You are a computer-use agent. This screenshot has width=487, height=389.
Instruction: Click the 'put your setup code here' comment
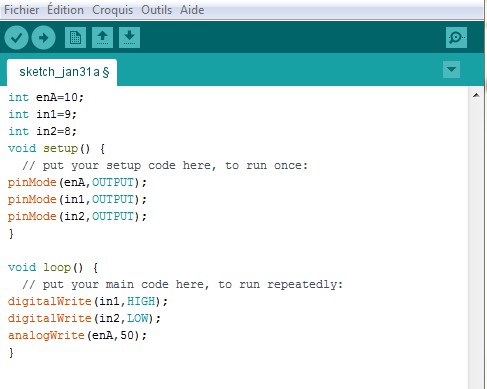coord(165,166)
